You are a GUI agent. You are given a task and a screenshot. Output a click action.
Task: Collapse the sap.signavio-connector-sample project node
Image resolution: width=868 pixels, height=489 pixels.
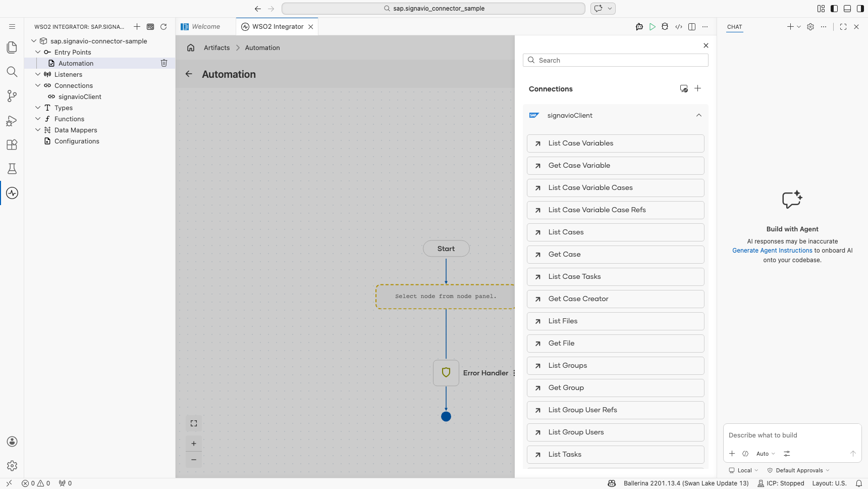(x=34, y=41)
